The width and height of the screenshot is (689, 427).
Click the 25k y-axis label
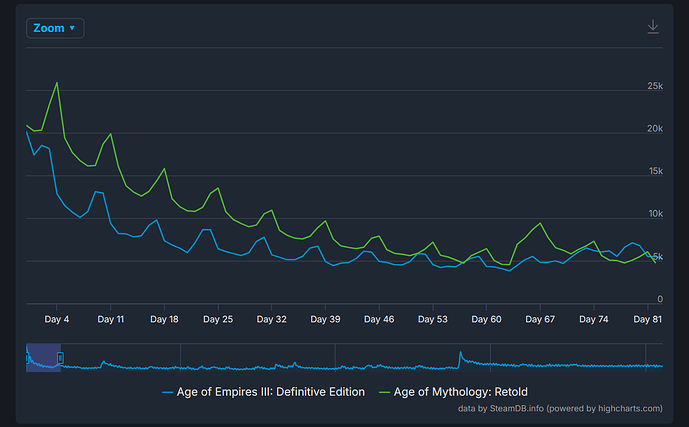[655, 86]
